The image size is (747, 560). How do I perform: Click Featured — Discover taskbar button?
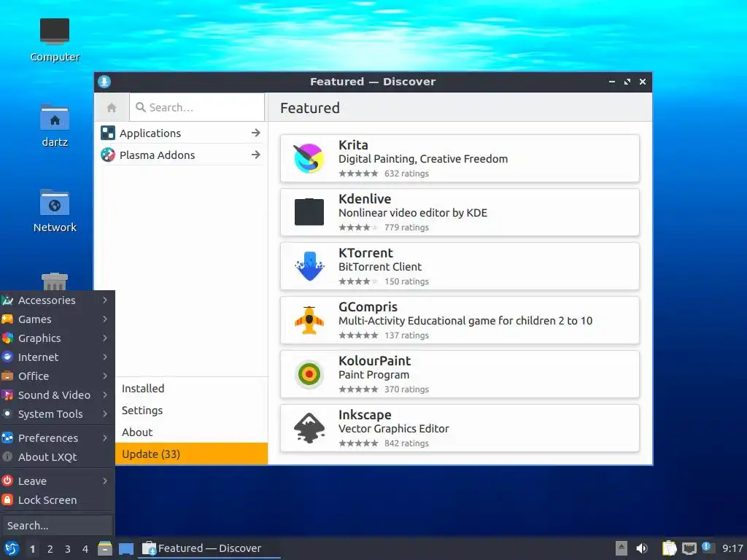pos(209,548)
